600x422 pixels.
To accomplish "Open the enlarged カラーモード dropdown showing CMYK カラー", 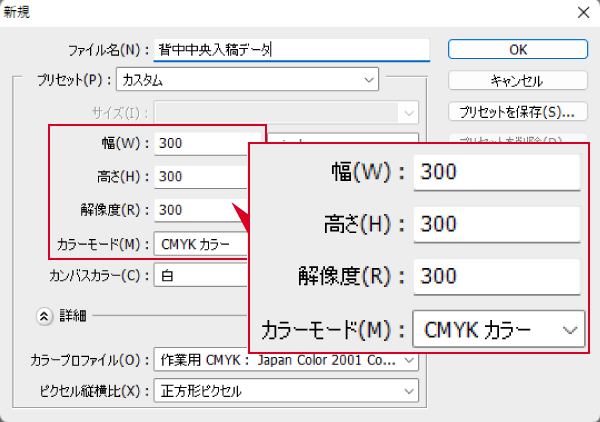I will coord(497,328).
